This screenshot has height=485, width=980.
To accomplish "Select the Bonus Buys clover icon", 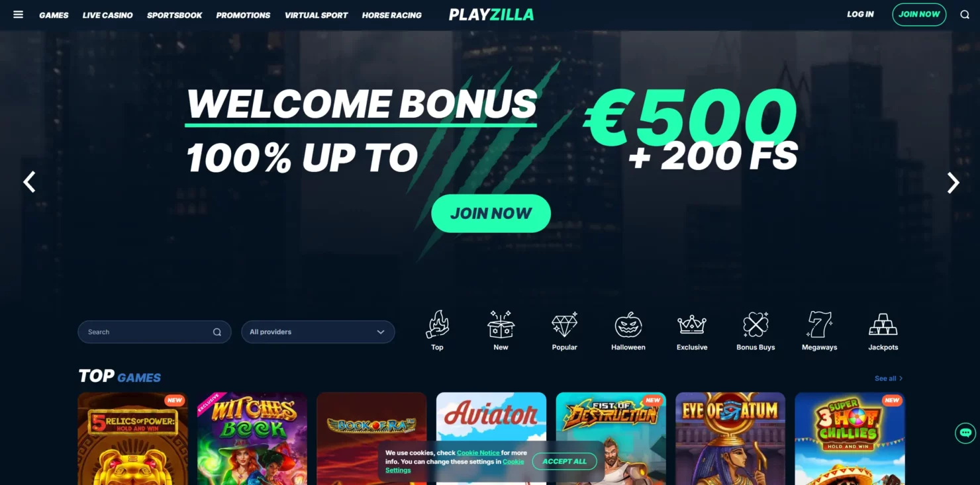I will click(x=756, y=325).
